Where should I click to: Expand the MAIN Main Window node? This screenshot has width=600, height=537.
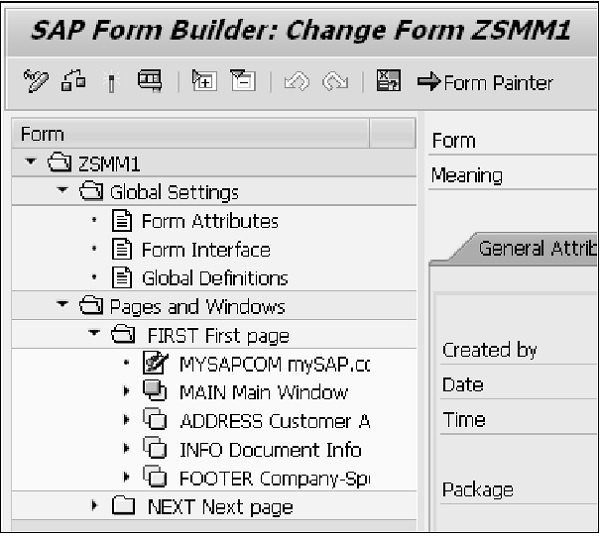[127, 392]
